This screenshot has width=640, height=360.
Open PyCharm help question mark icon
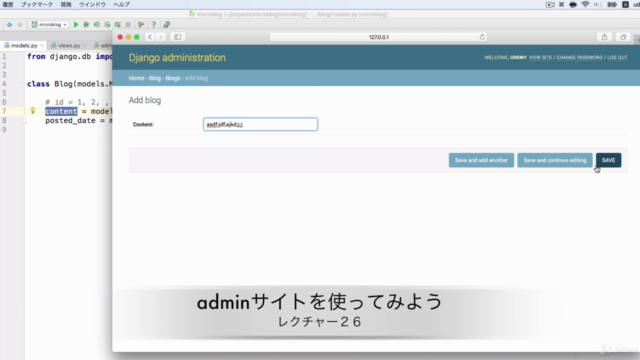154,24
